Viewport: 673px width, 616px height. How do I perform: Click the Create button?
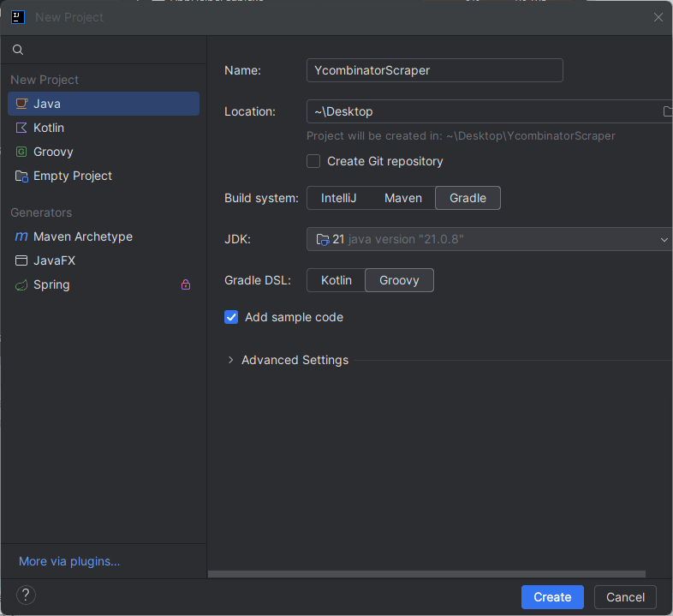coord(552,597)
